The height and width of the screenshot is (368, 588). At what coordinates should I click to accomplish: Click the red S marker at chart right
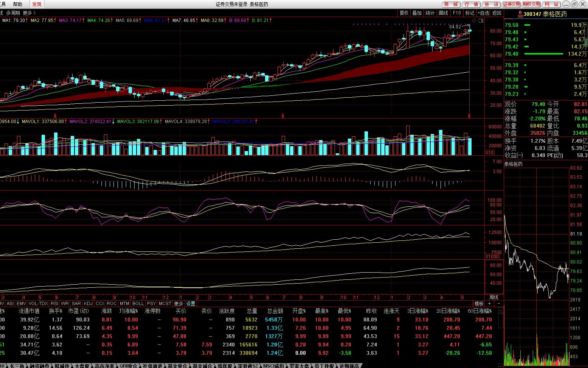(x=469, y=115)
